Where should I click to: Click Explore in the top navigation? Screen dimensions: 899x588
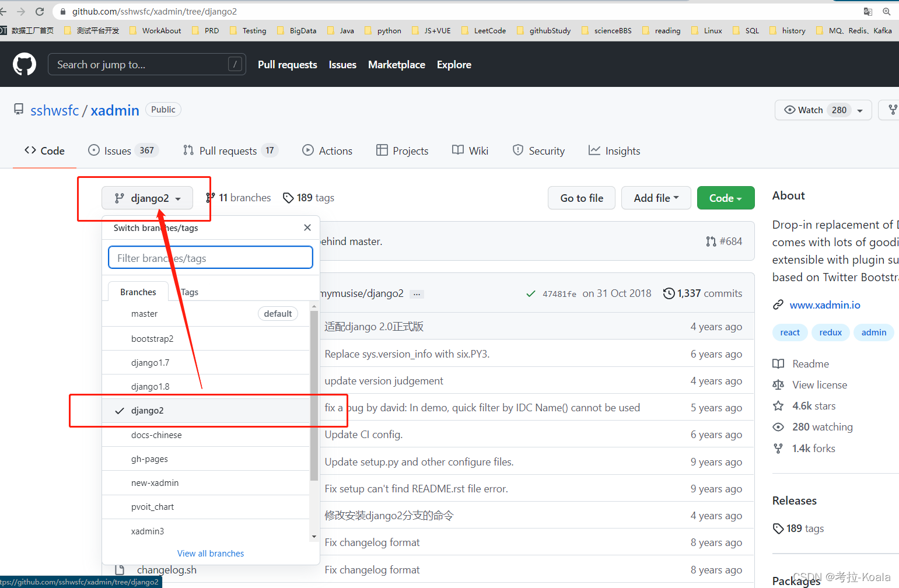454,65
